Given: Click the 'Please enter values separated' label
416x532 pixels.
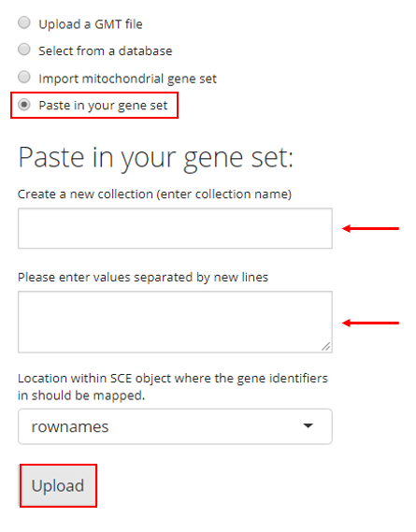Looking at the screenshot, I should click(x=143, y=277).
